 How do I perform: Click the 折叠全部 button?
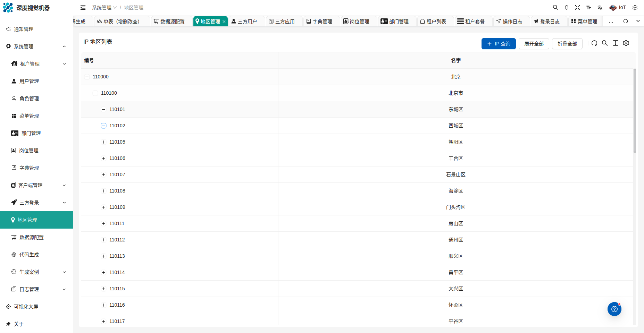(567, 44)
